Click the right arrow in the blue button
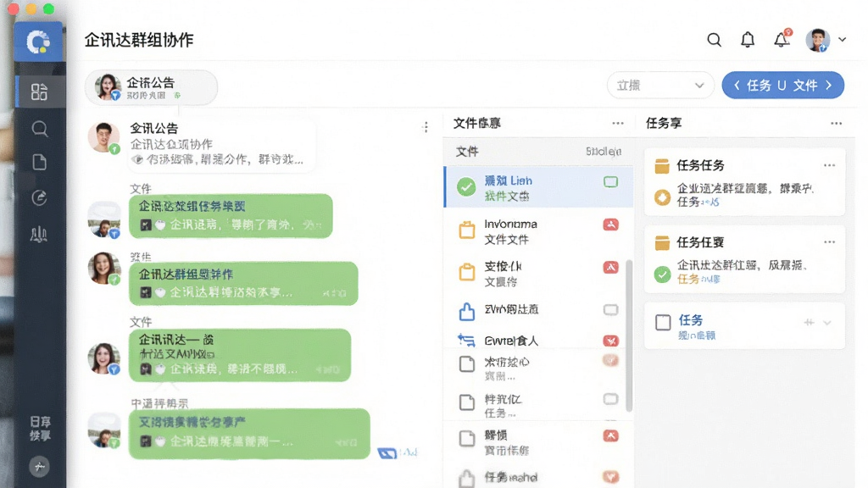The height and width of the screenshot is (488, 868). [x=829, y=86]
